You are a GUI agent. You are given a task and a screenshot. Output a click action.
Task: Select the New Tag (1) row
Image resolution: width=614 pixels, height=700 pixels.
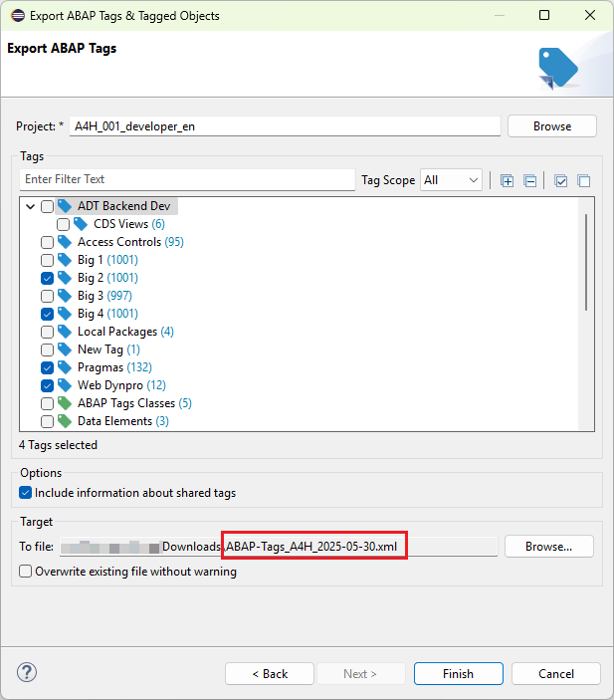108,350
